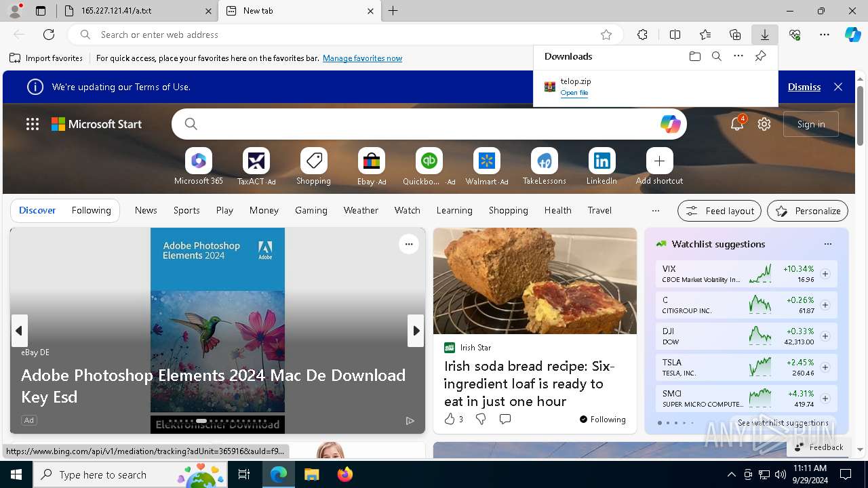Viewport: 868px width, 488px height.
Task: Open Adobe Photoshop card options menu
Action: 408,244
